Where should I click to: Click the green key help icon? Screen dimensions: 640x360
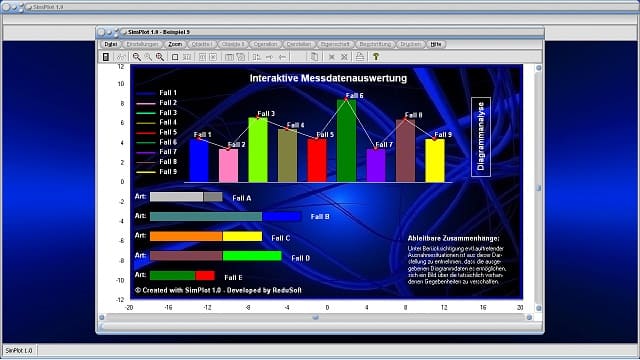(376, 57)
